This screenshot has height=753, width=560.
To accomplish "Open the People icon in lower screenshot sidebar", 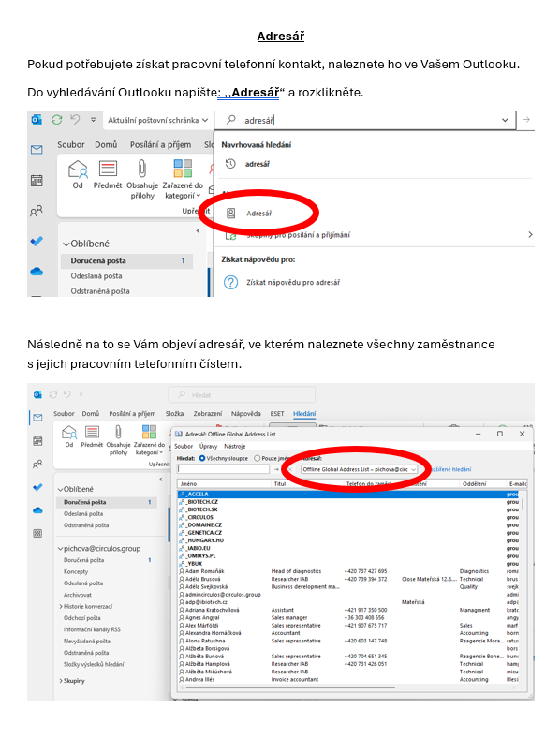I will (37, 464).
